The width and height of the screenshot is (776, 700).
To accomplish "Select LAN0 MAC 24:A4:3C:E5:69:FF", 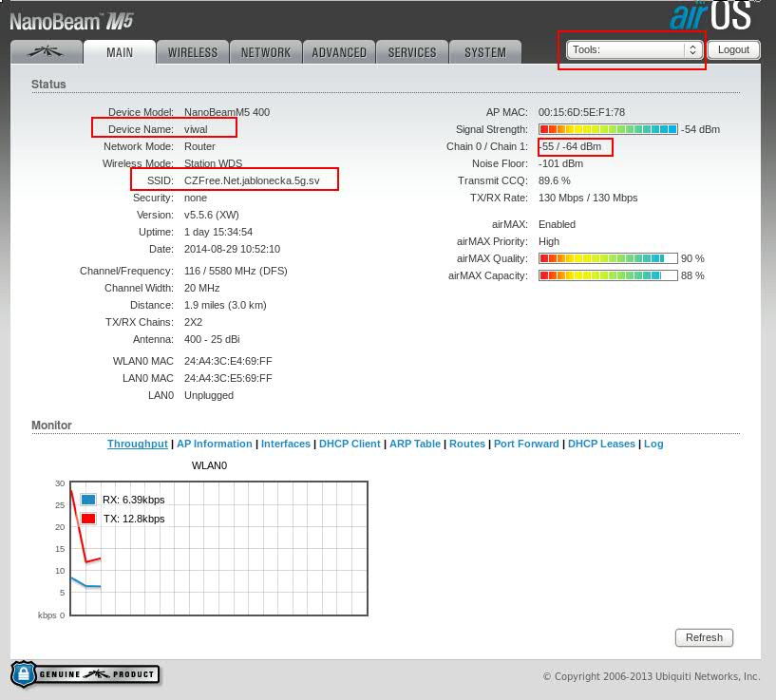I will pos(228,378).
